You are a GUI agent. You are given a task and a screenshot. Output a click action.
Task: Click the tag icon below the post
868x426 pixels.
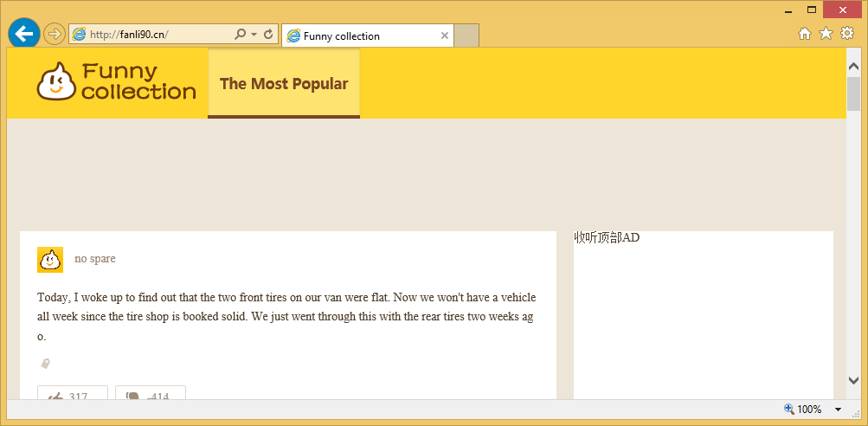(x=45, y=364)
